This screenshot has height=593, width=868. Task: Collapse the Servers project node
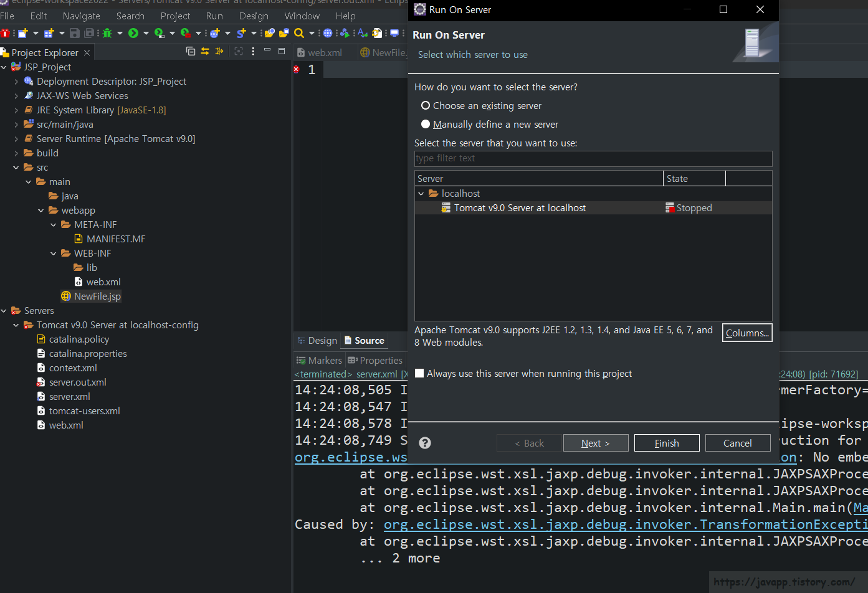tap(4, 311)
